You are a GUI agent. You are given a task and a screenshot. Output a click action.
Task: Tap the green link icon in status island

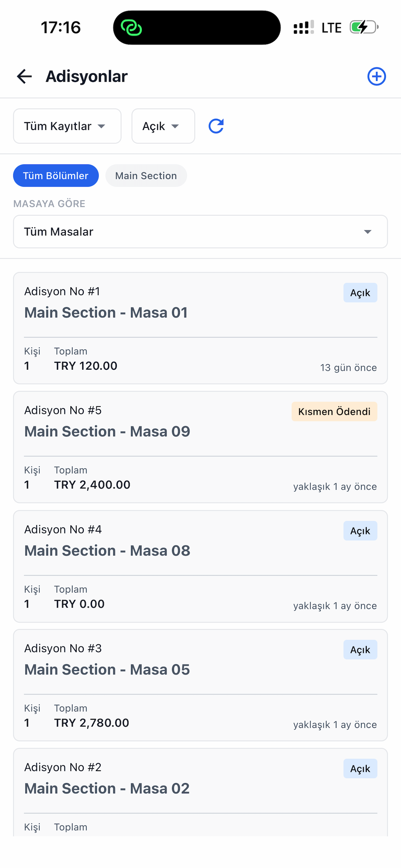131,28
